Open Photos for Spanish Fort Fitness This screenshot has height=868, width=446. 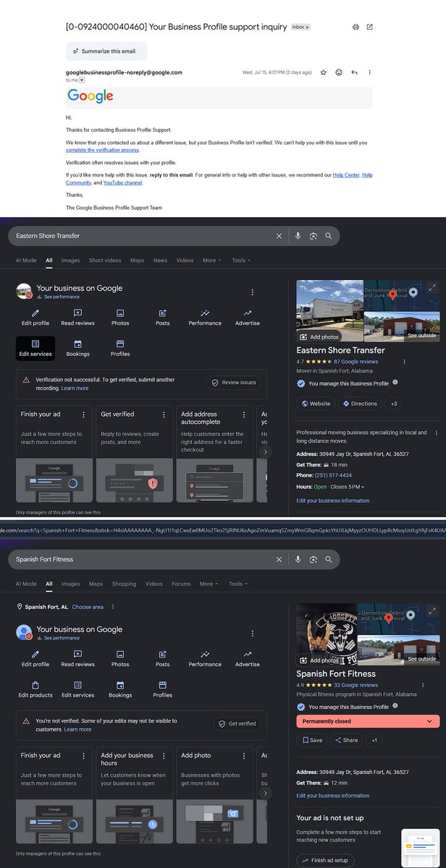pyautogui.click(x=120, y=659)
